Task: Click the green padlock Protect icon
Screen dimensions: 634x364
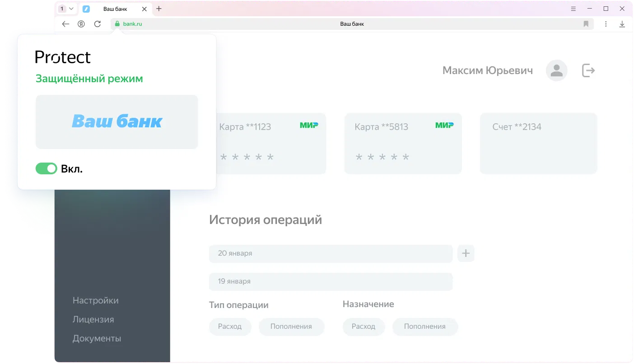Action: [117, 24]
